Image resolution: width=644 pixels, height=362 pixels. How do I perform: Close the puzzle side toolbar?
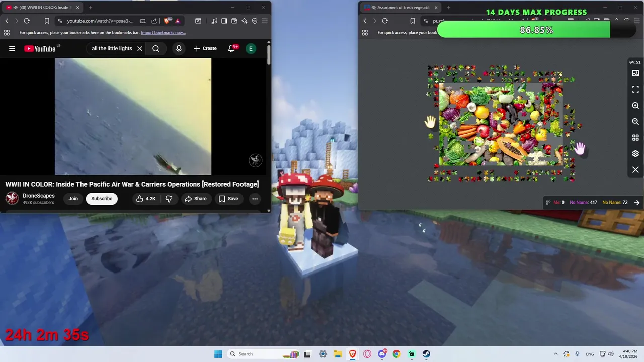[x=635, y=170]
